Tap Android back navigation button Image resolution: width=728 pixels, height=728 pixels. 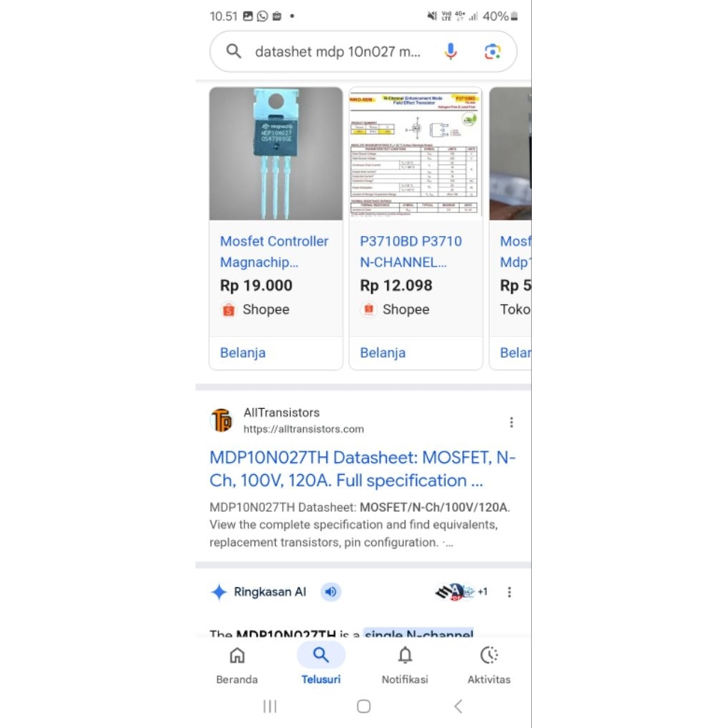coord(459,706)
